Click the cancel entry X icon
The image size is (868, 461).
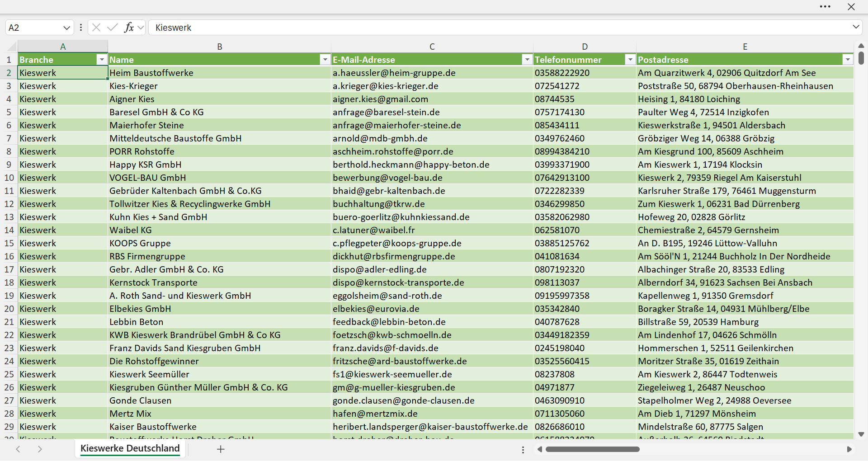pyautogui.click(x=96, y=28)
